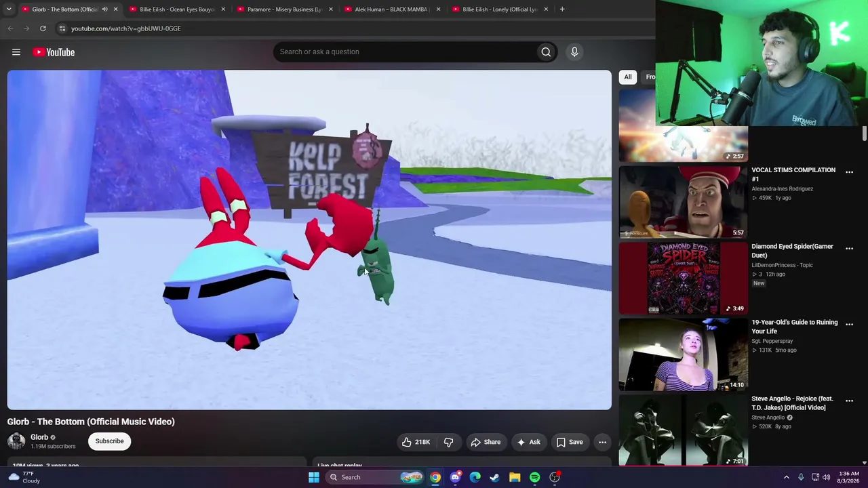Save the video to a playlist
This screenshot has width=868, height=488.
tap(569, 442)
